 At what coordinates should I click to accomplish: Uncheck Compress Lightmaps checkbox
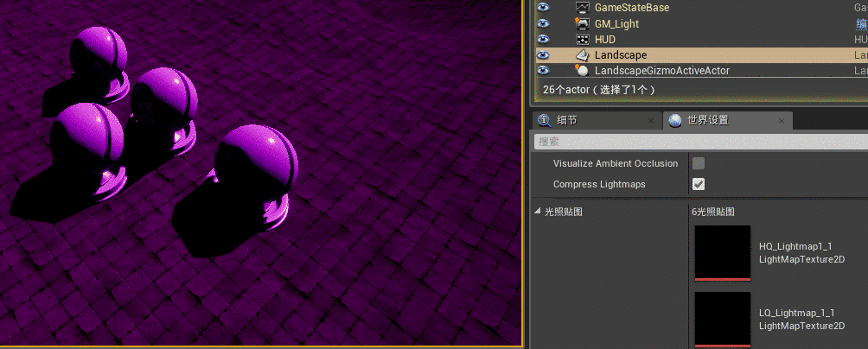pos(699,184)
